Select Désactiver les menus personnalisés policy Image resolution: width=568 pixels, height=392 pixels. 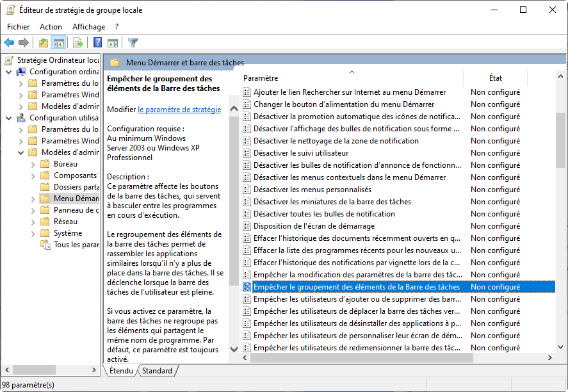pyautogui.click(x=312, y=190)
